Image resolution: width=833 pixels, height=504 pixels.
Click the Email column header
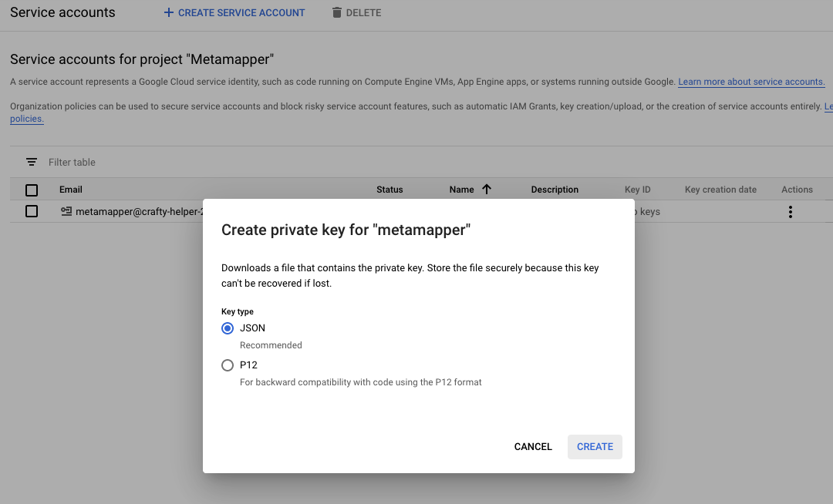(71, 190)
